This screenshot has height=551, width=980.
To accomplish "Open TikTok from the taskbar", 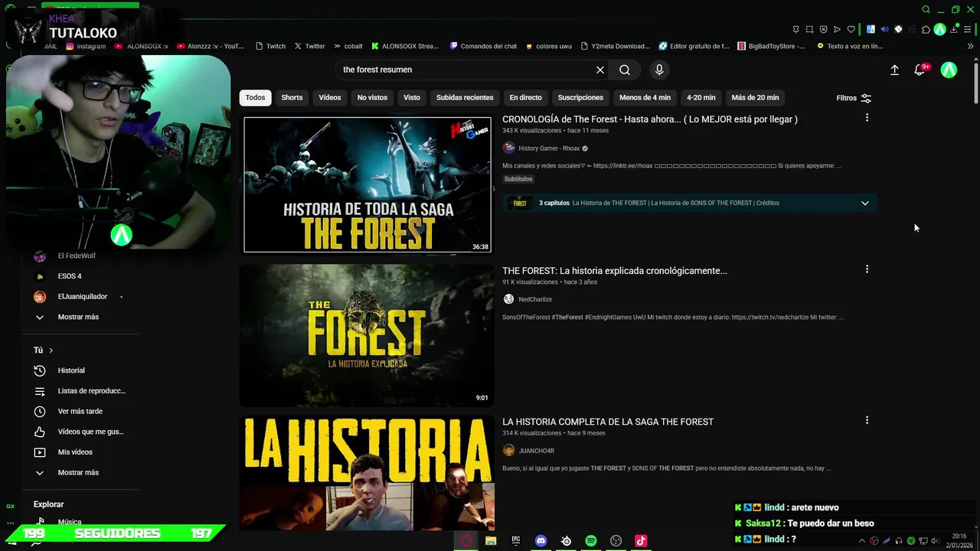I will coord(641,540).
